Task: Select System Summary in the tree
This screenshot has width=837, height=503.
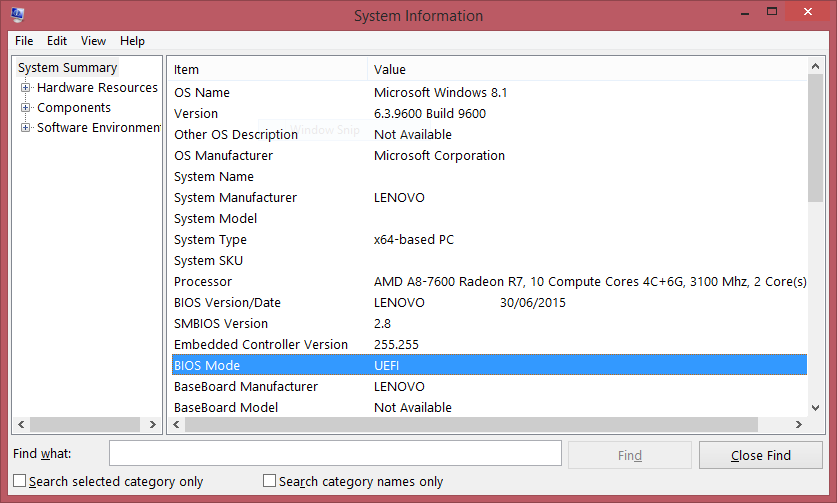Action: (67, 68)
